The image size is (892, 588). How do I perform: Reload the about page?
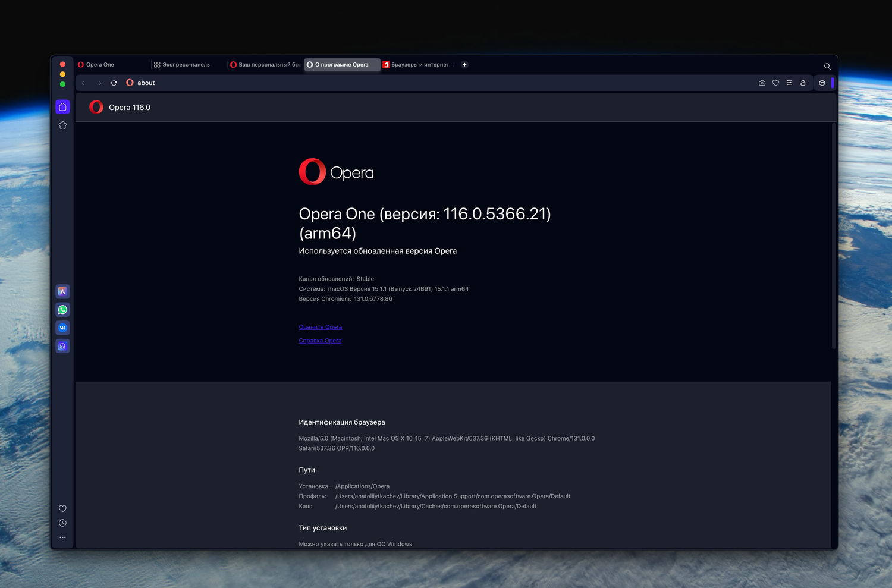click(x=114, y=83)
